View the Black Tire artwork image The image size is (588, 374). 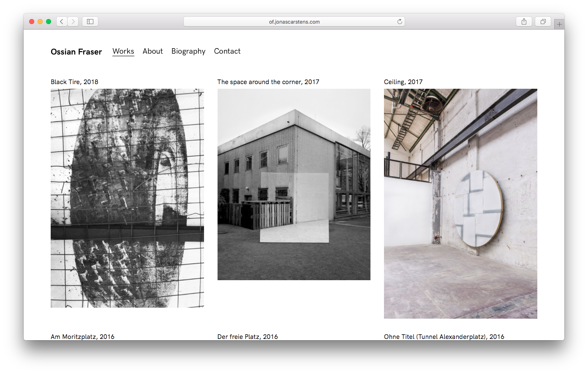point(127,198)
